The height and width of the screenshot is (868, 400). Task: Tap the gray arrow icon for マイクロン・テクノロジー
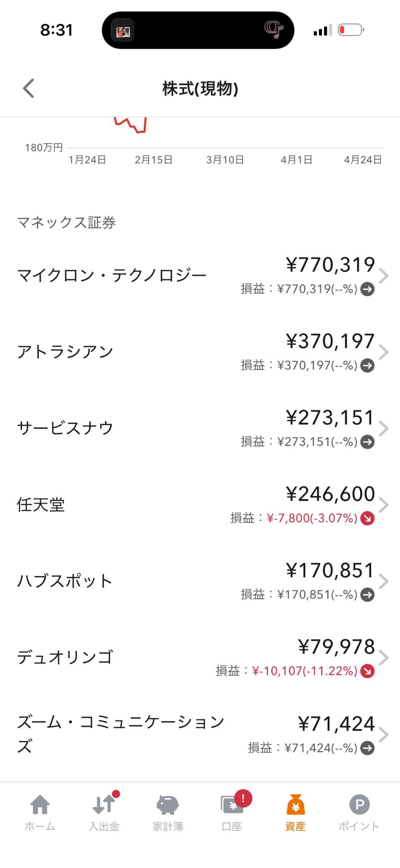(367, 289)
